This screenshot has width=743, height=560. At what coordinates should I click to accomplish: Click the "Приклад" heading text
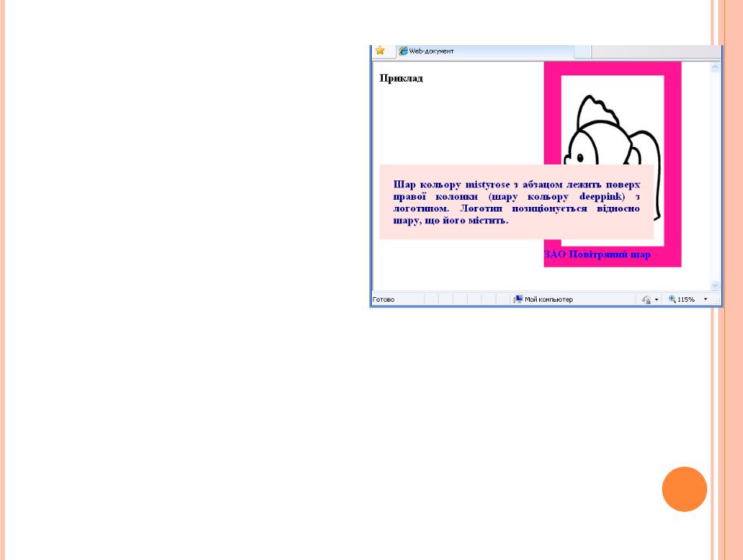coord(401,79)
